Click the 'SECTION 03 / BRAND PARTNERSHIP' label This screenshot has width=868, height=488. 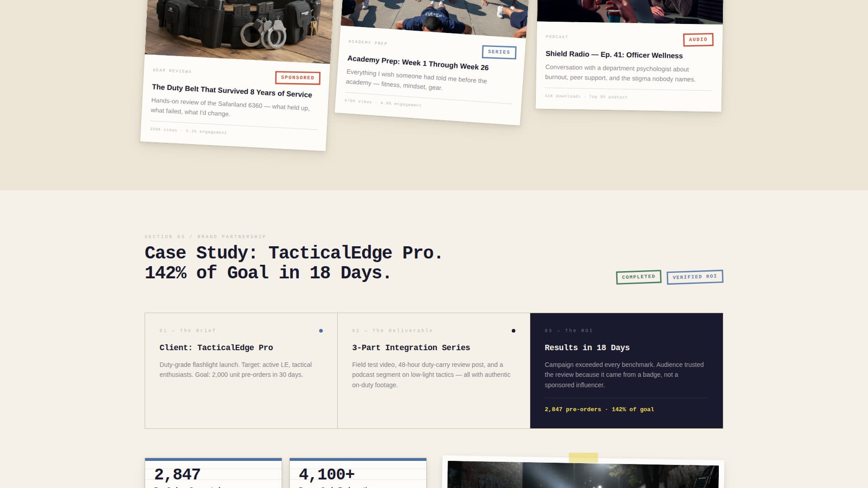point(205,237)
